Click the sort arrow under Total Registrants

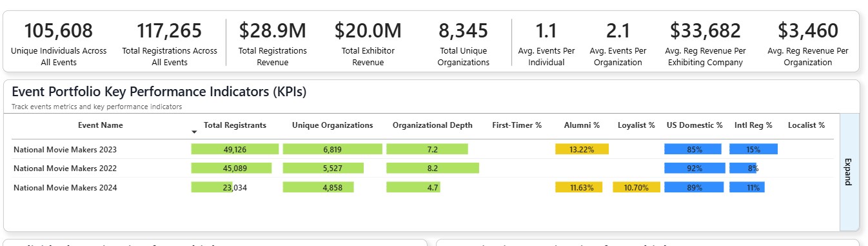pos(195,132)
